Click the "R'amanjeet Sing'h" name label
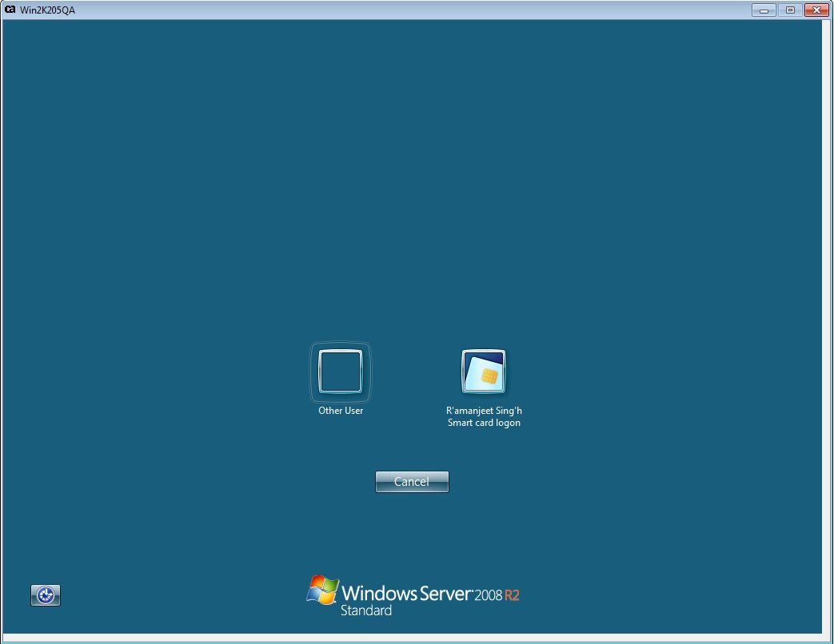The height and width of the screenshot is (644, 834). [x=485, y=410]
